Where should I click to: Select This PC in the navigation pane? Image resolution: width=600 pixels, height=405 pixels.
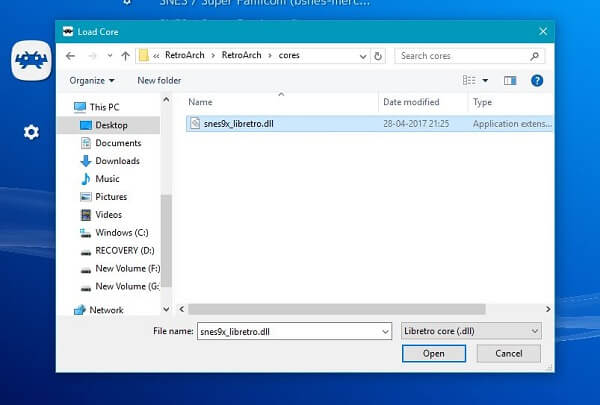coord(104,107)
